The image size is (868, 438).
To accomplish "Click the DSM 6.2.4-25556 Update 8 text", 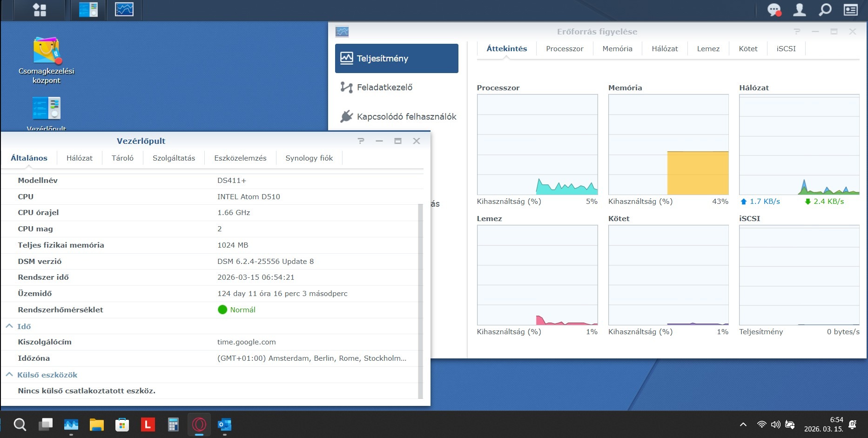I will [x=265, y=261].
